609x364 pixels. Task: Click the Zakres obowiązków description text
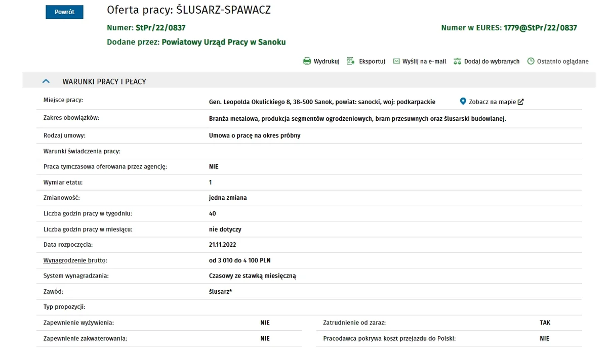[357, 118]
